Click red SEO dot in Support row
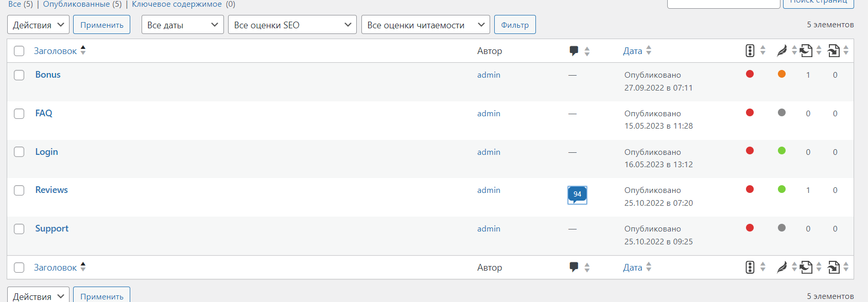 click(x=750, y=228)
